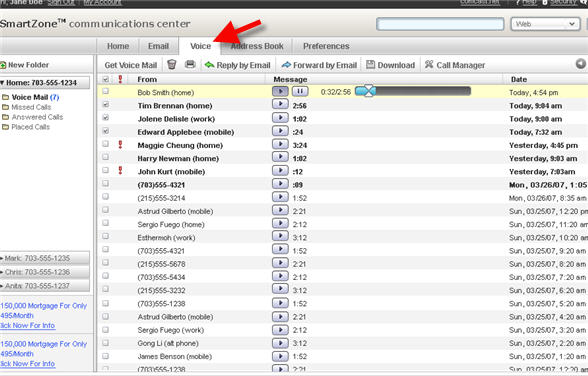This screenshot has width=588, height=376.
Task: Click the trash delete icon in toolbar
Action: click(171, 64)
